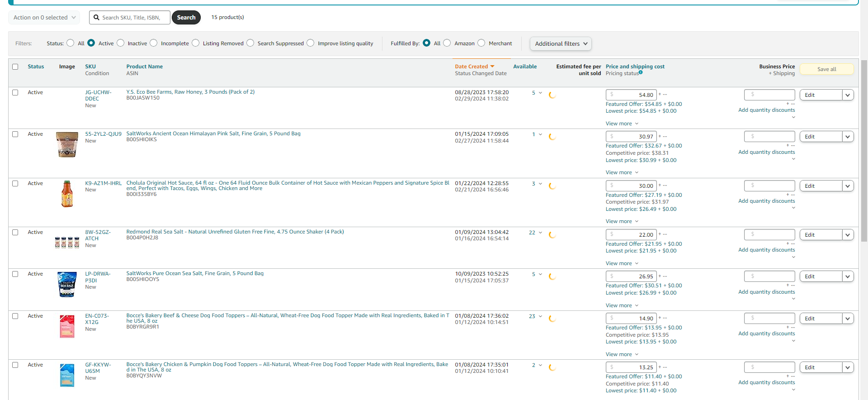Click the price field showing 30.97

[x=632, y=137]
